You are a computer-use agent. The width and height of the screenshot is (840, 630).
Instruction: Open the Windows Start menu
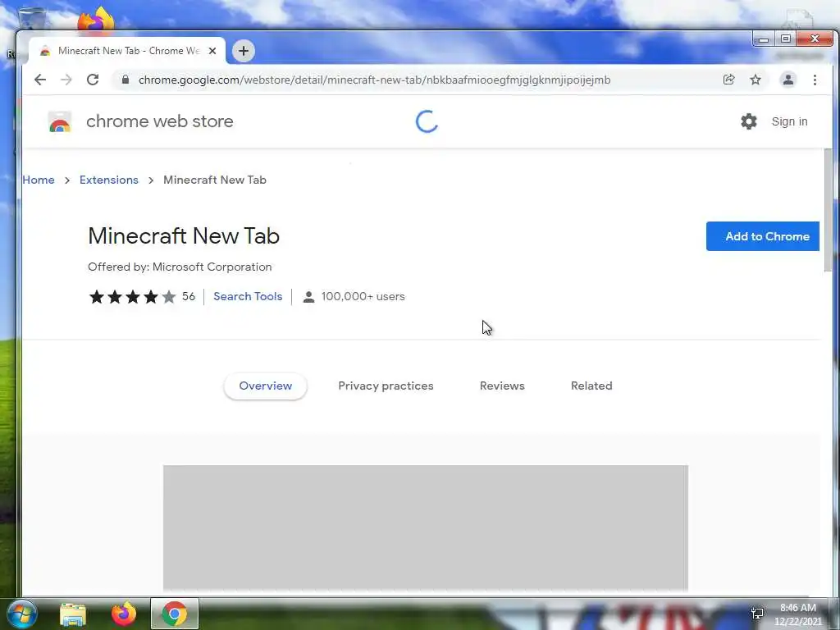click(x=21, y=614)
